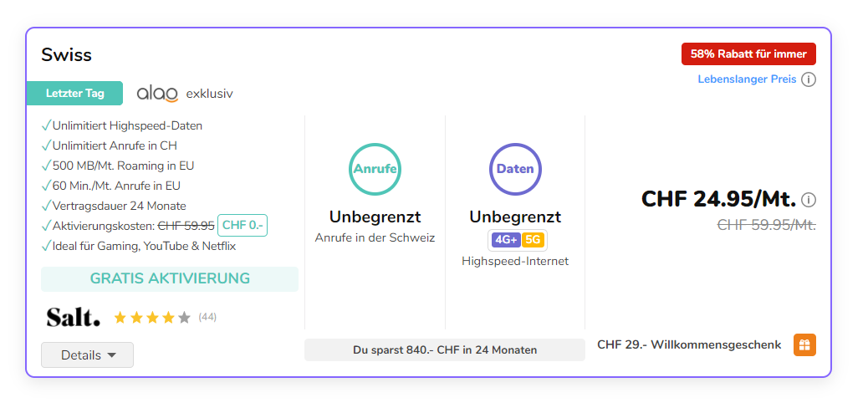This screenshot has height=403, width=868.
Task: Click the orange gift icon
Action: pyautogui.click(x=804, y=344)
